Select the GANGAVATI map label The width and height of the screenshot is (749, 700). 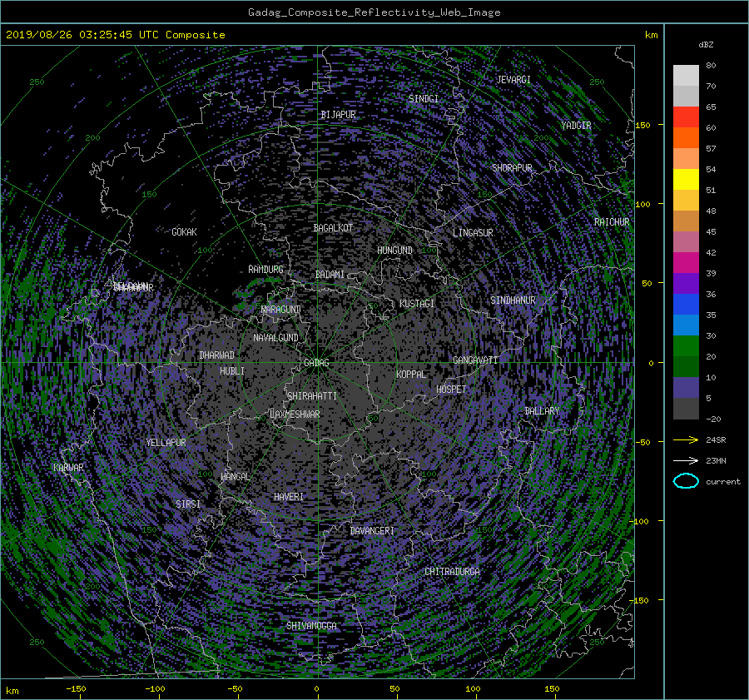tap(475, 360)
